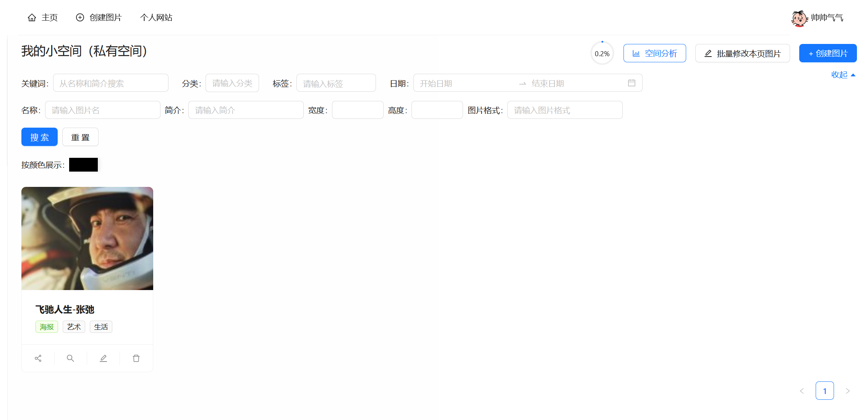Open the 主页 home menu item

pyautogui.click(x=43, y=18)
